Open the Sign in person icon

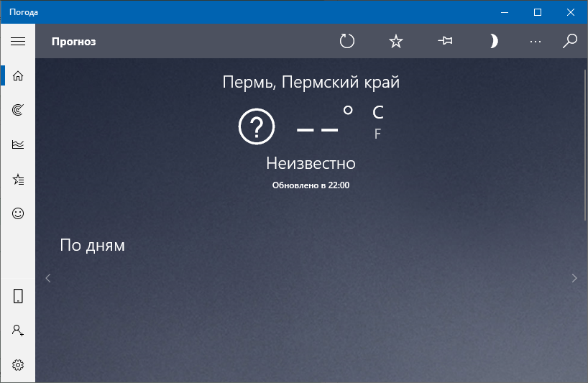tap(18, 331)
